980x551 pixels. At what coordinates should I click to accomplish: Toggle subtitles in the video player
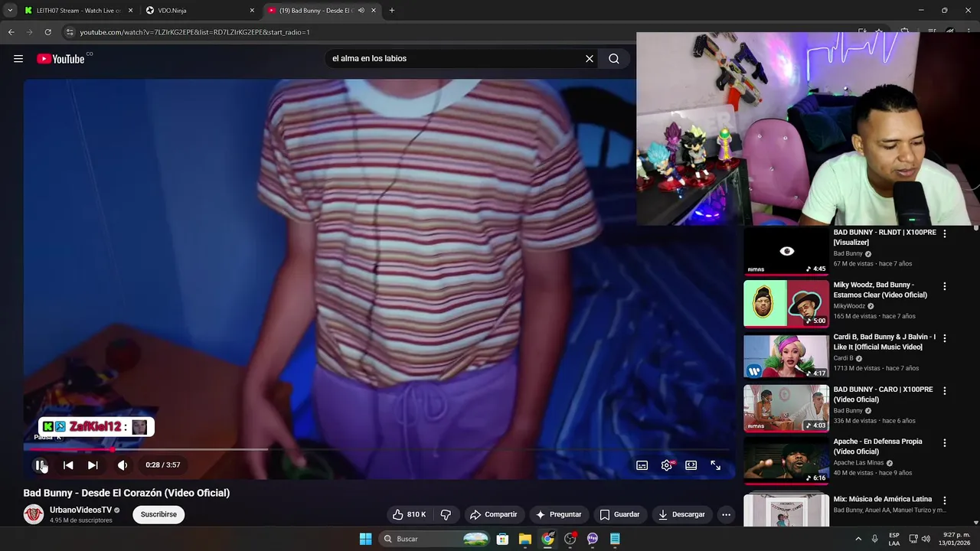642,465
